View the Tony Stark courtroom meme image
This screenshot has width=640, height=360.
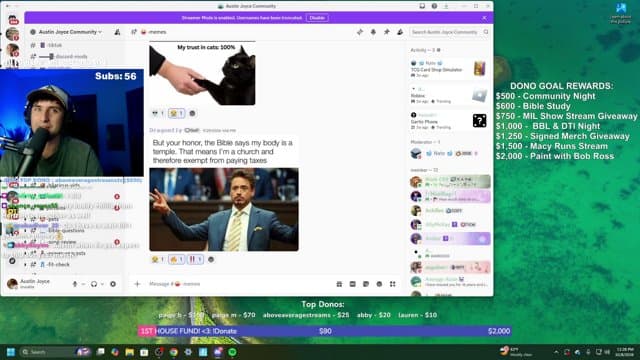[x=224, y=209]
